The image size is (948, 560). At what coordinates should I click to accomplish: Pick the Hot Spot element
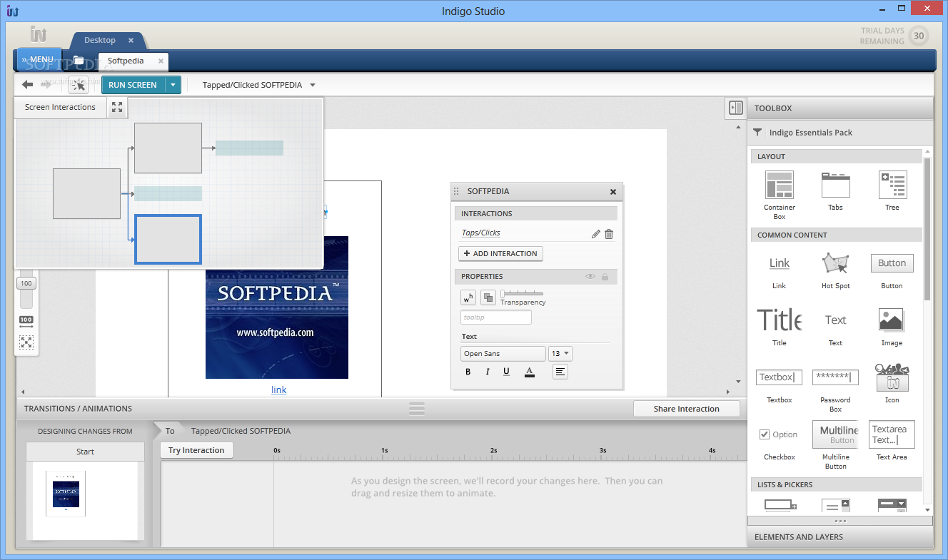coord(835,271)
